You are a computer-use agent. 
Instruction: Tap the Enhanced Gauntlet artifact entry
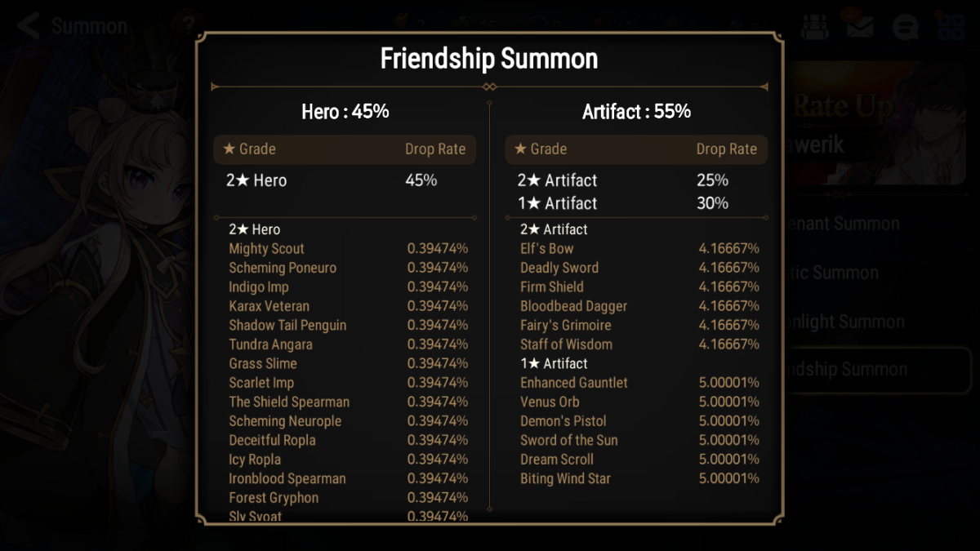[574, 383]
